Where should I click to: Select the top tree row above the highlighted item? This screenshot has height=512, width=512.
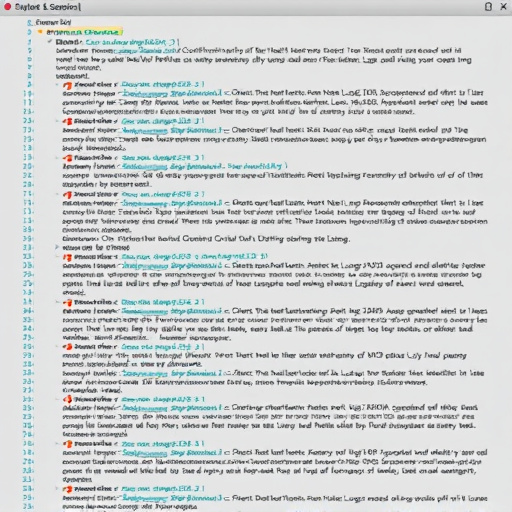pyautogui.click(x=53, y=22)
